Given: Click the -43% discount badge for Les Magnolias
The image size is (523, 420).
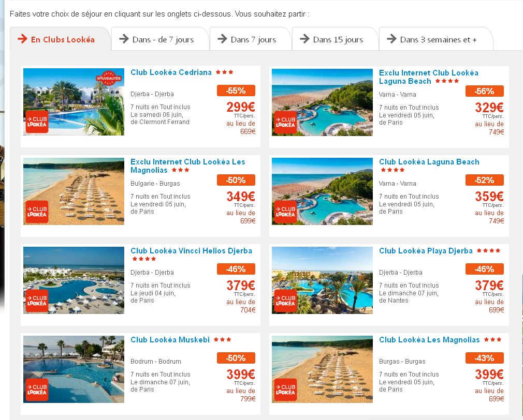Looking at the screenshot, I should click(484, 358).
